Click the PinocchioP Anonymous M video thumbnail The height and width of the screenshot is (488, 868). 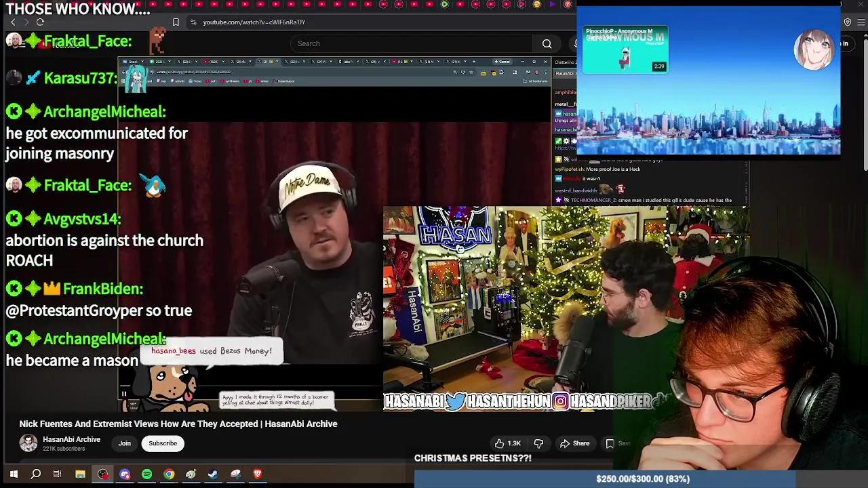point(625,50)
